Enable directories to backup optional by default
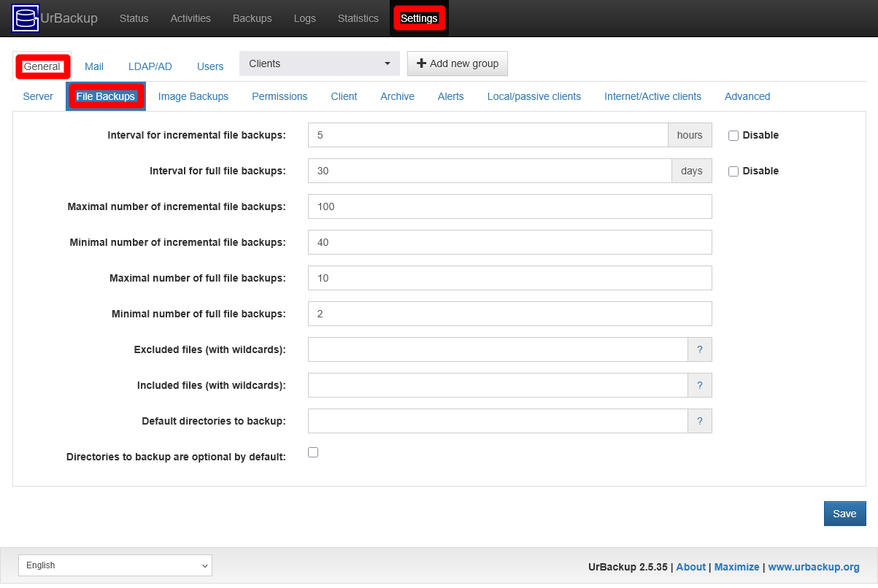 pyautogui.click(x=312, y=452)
